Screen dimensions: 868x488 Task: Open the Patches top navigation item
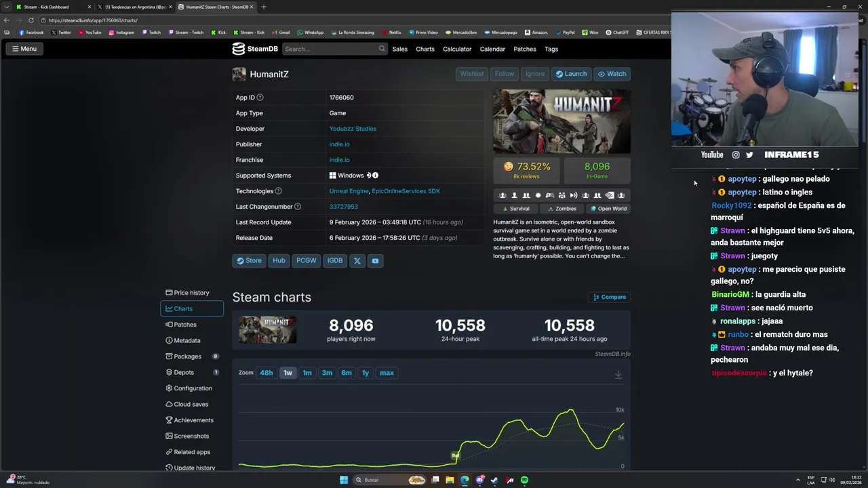coord(525,49)
